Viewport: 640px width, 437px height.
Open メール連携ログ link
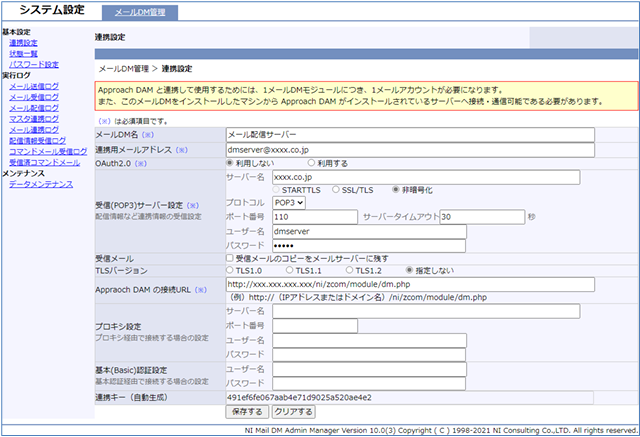click(34, 130)
